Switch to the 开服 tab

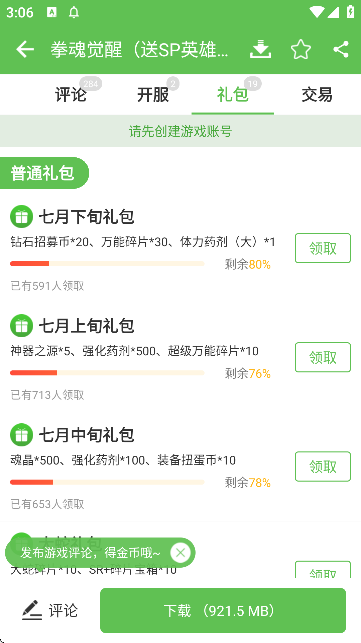[153, 95]
